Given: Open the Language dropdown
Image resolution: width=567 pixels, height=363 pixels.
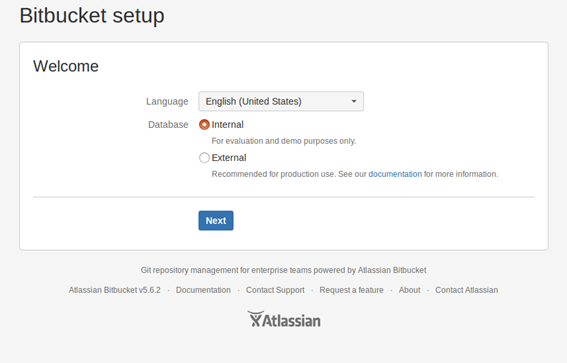Looking at the screenshot, I should 281,101.
